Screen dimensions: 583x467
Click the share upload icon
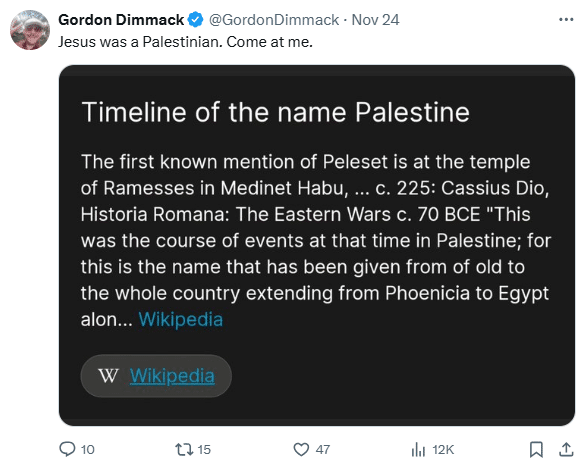coord(566,449)
